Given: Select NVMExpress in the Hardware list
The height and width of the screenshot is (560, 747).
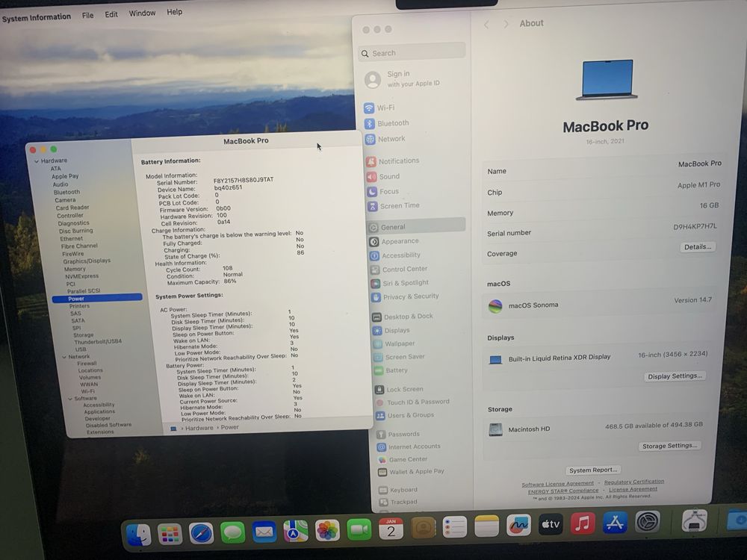Looking at the screenshot, I should 81,276.
